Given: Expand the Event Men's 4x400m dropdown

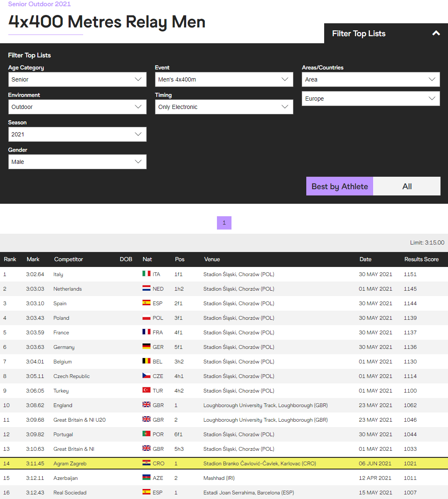Looking at the screenshot, I should pyautogui.click(x=224, y=79).
